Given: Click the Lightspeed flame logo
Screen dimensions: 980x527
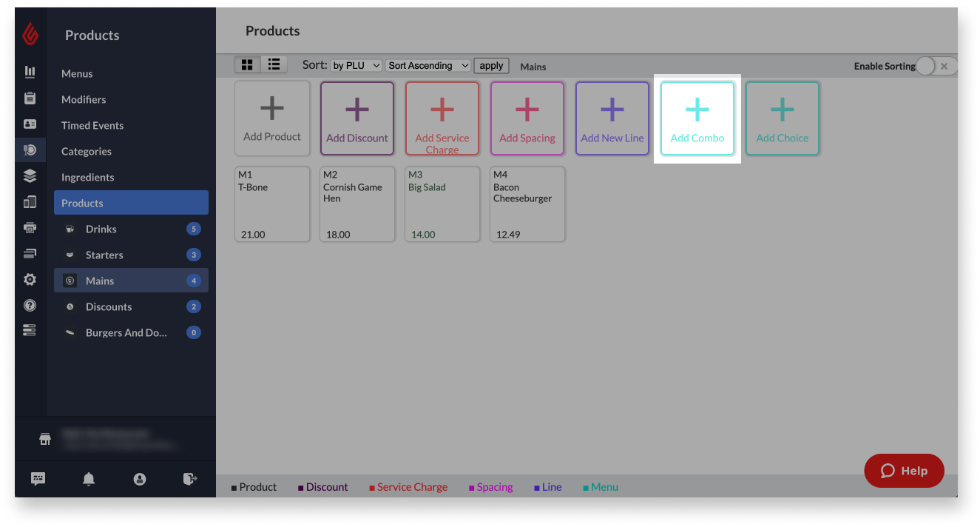Looking at the screenshot, I should click(30, 34).
